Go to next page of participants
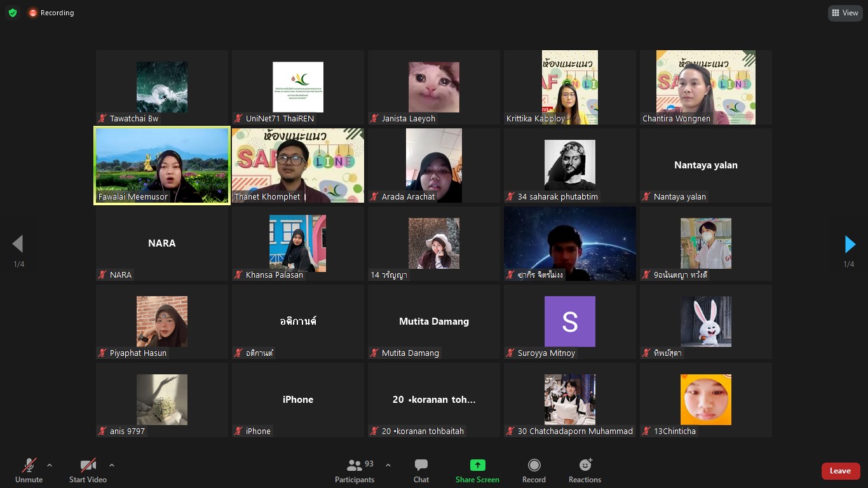Viewport: 868px width, 488px height. tap(850, 244)
